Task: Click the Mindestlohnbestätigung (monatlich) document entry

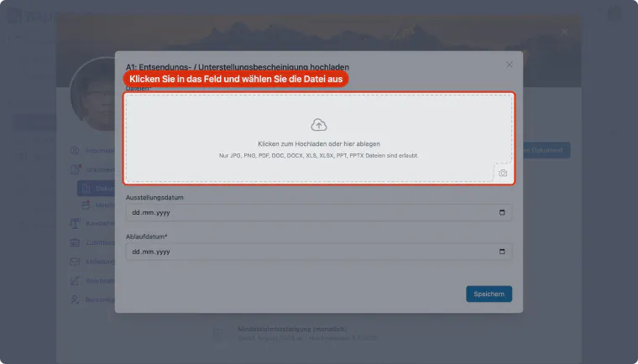Action: tap(292, 329)
